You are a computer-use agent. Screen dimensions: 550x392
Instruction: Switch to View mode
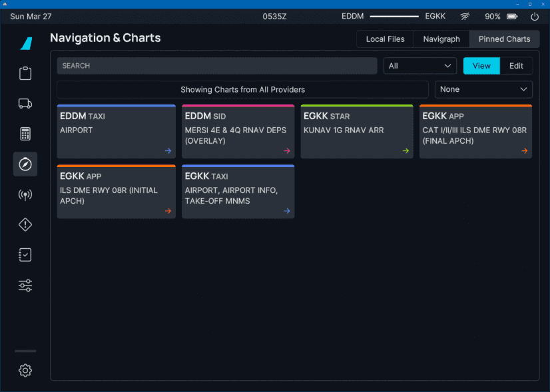pyautogui.click(x=481, y=66)
